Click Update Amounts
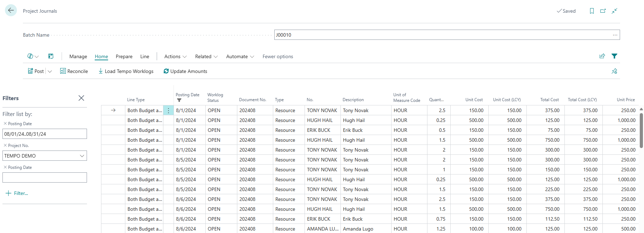This screenshot has height=233, width=644. (185, 71)
